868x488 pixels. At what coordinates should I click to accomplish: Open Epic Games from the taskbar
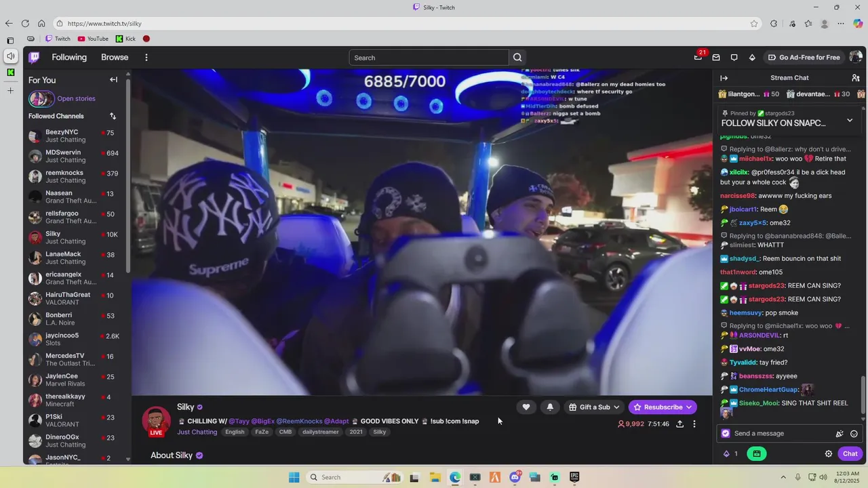(x=574, y=477)
